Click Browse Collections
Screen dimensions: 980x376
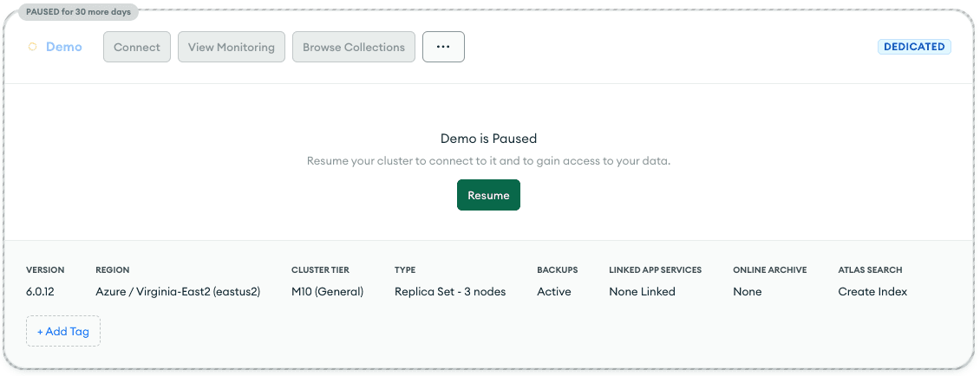pyautogui.click(x=354, y=47)
